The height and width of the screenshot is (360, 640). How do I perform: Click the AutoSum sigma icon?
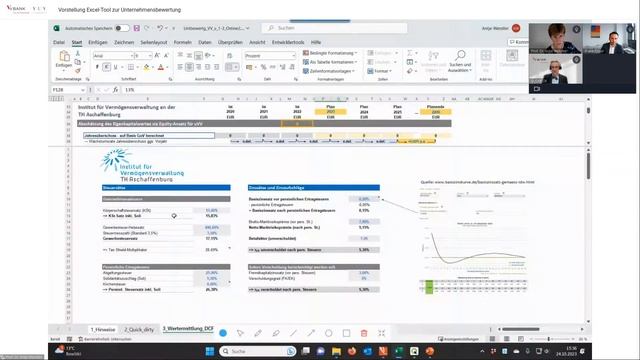(x=410, y=53)
